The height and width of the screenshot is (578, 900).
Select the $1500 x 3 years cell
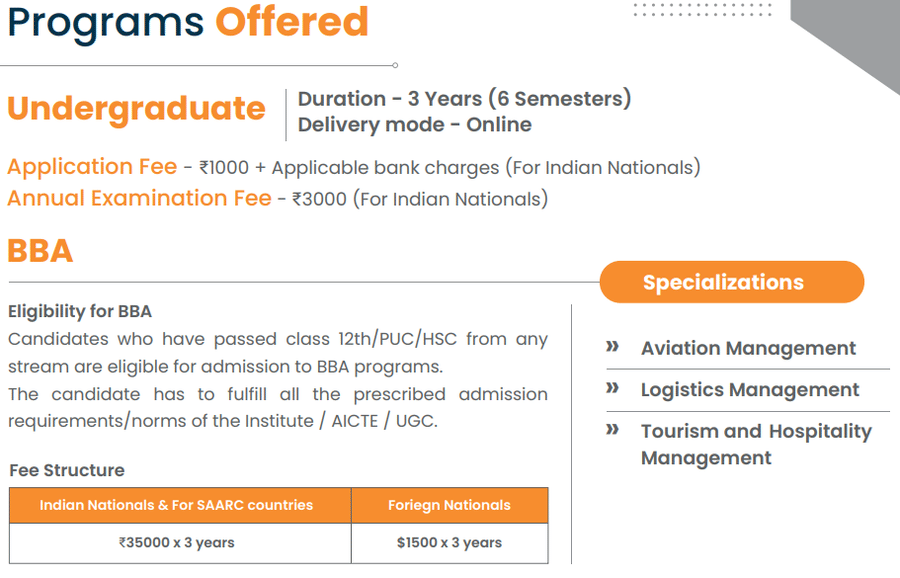pyautogui.click(x=449, y=543)
